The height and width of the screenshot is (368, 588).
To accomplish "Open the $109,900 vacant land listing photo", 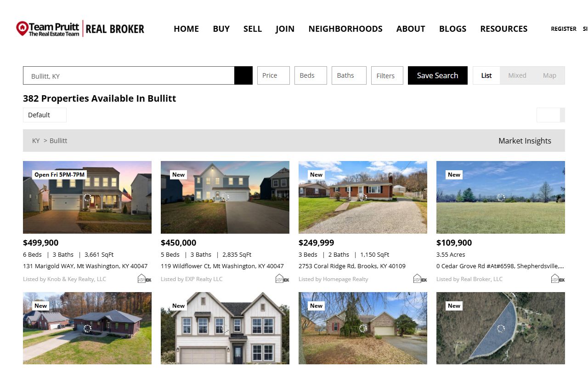I will (x=501, y=197).
